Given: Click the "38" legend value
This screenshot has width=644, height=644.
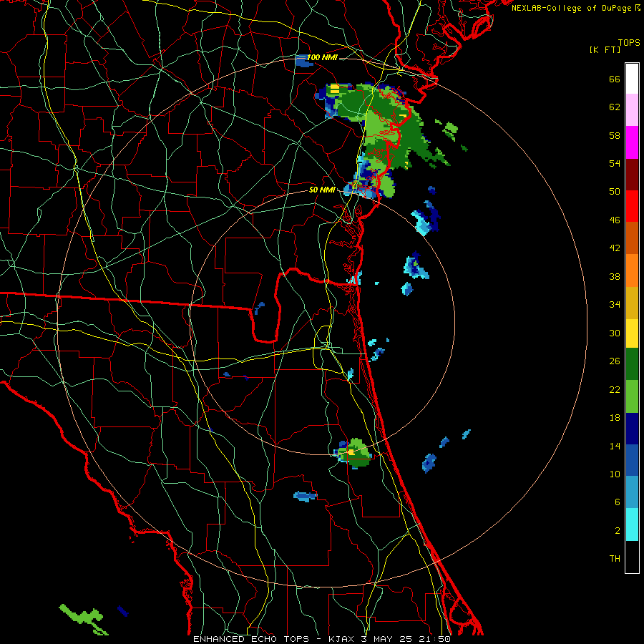Looking at the screenshot, I should pos(615,276).
